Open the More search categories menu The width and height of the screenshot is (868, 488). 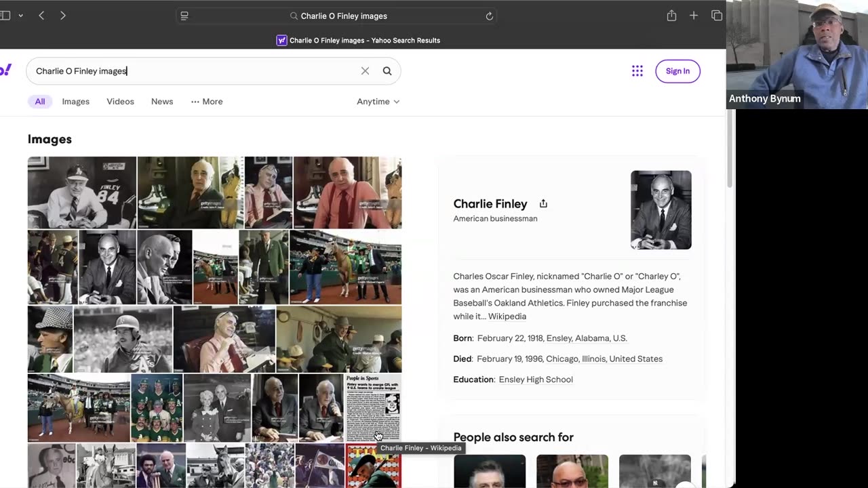point(207,102)
